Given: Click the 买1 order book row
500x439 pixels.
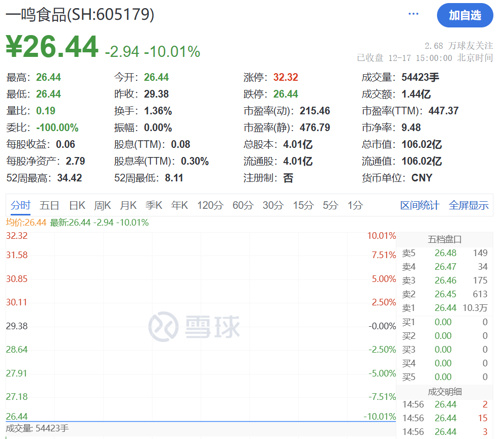Looking at the screenshot, I should click(x=445, y=322).
